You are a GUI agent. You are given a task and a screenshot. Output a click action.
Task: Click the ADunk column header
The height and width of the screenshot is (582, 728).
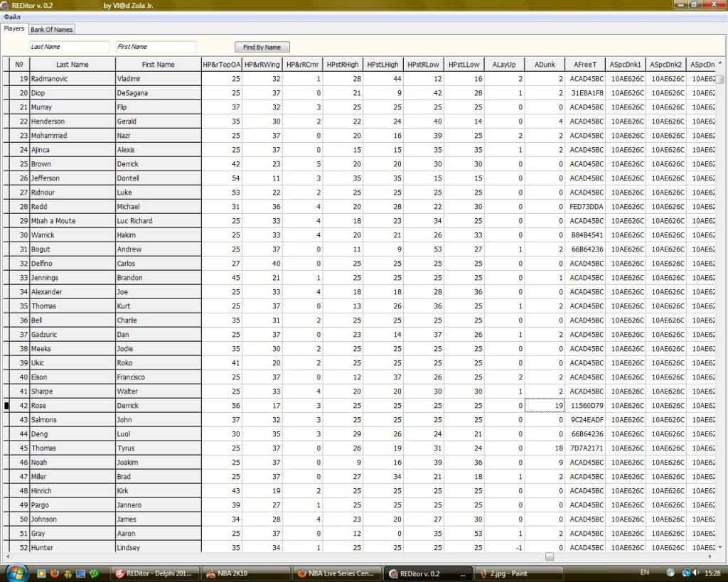545,65
